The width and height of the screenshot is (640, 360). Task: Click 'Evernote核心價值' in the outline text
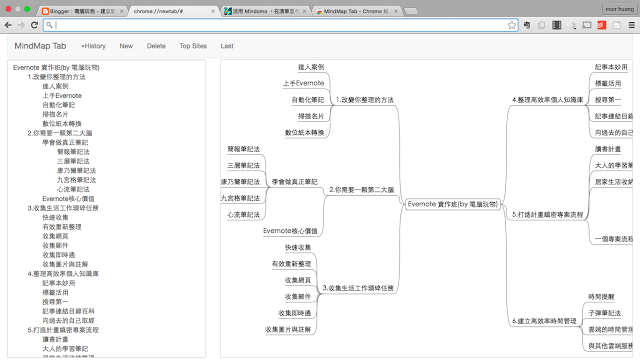(69, 199)
